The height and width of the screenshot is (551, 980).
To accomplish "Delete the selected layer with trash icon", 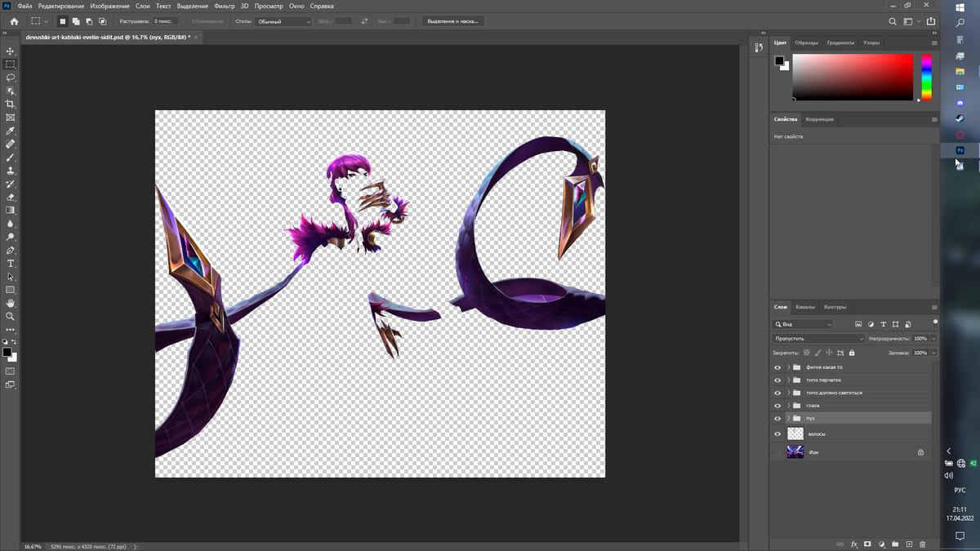I will click(x=922, y=544).
